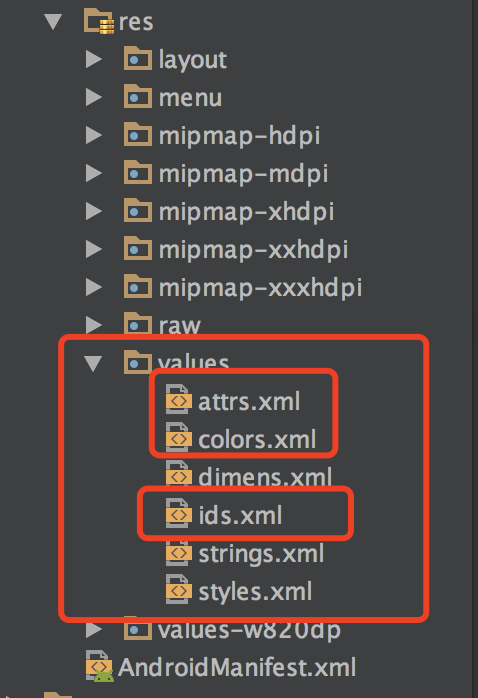Open AndroidManifest.xml file name

pos(237,667)
